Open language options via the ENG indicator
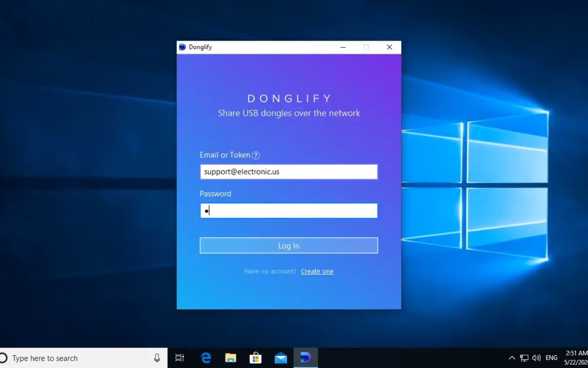Viewport: 588px width, 368px height. tap(551, 358)
